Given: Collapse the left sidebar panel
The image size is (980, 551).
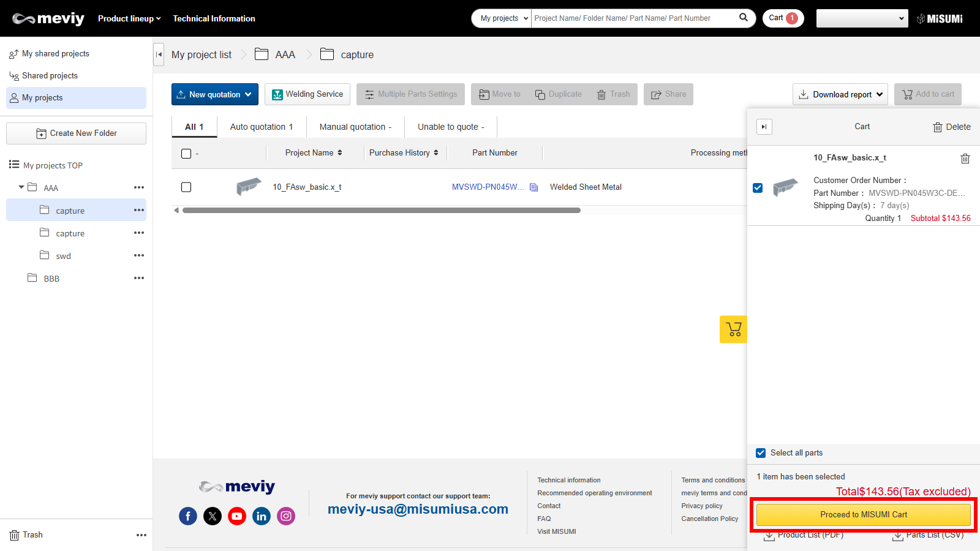Looking at the screenshot, I should pyautogui.click(x=159, y=54).
